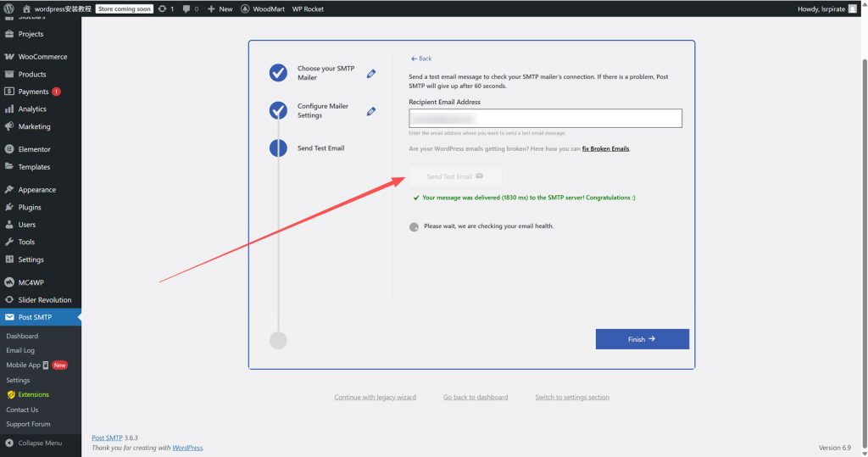Click the Send Test Email step circle
868x457 pixels.
point(278,148)
